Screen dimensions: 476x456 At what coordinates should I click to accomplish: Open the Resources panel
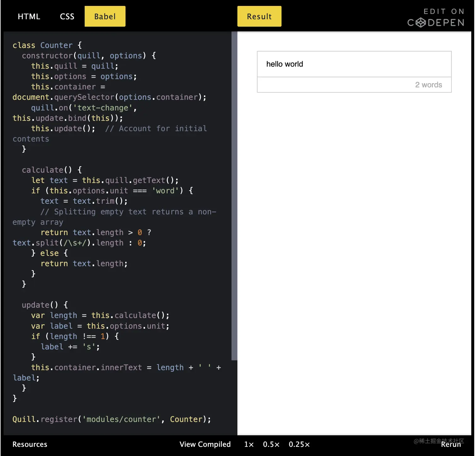30,444
